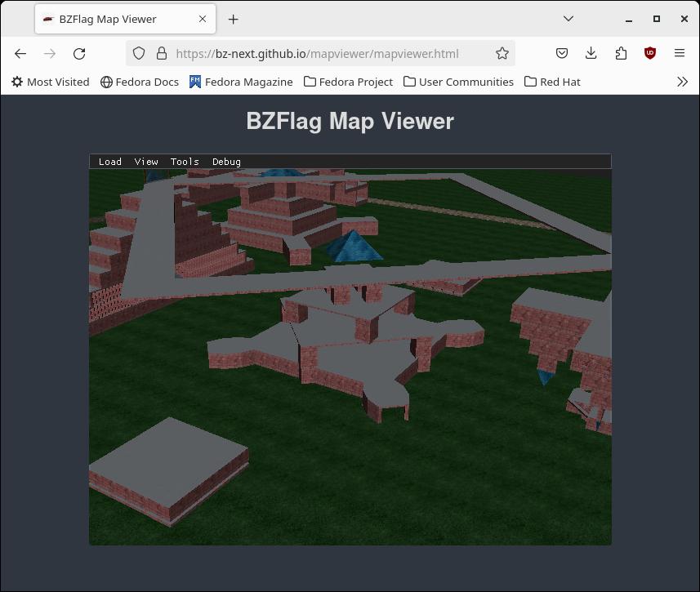The image size is (700, 592).
Task: Bookmark this page with star
Action: (x=502, y=54)
